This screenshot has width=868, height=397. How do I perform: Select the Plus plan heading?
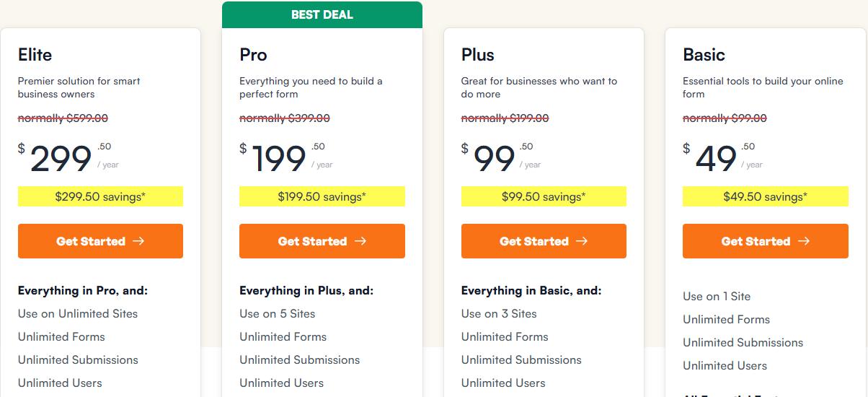pos(478,55)
